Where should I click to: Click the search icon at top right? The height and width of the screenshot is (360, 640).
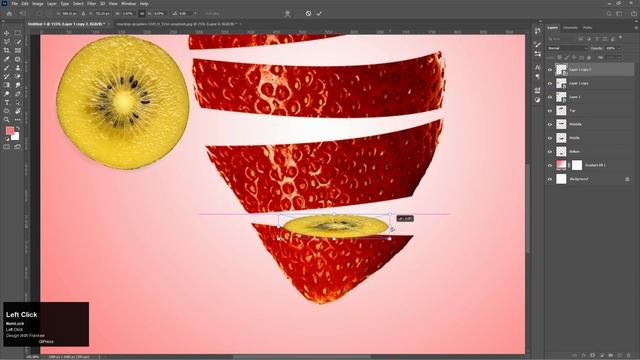pyautogui.click(x=609, y=13)
